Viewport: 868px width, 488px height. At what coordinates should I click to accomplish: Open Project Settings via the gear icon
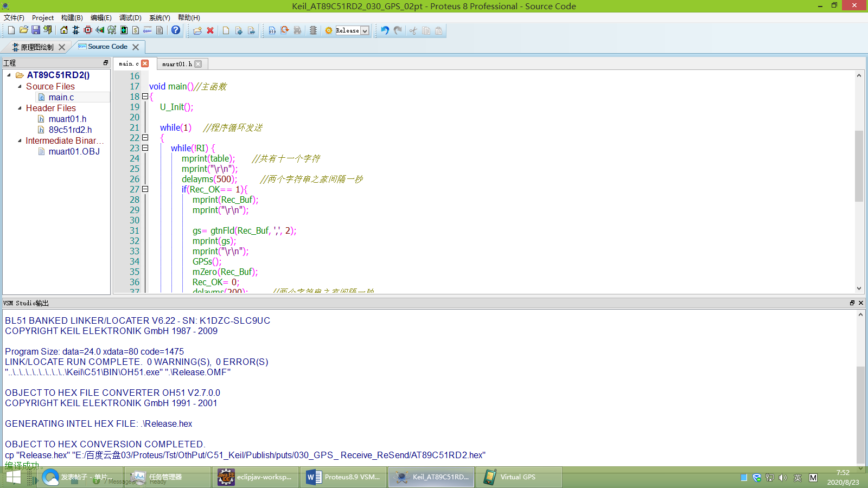click(329, 30)
